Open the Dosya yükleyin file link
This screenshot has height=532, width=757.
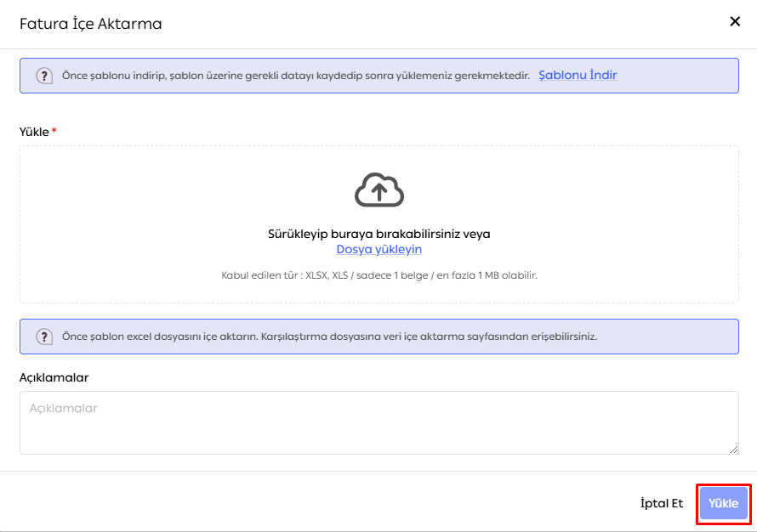[x=379, y=249]
